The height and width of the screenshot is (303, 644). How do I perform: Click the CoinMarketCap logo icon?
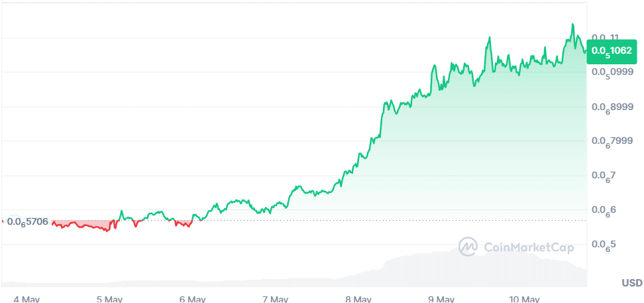468,247
